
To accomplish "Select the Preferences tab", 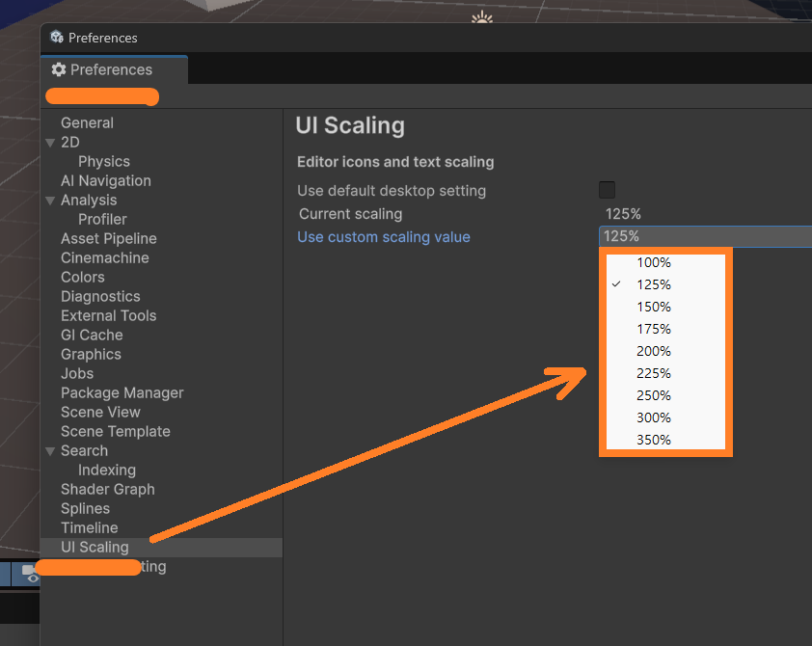I will pos(114,69).
